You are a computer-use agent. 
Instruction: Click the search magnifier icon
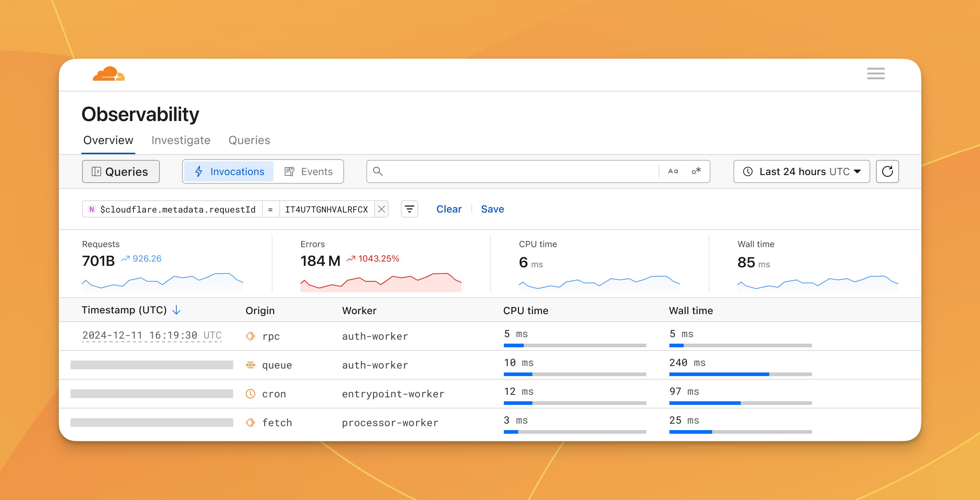point(378,171)
